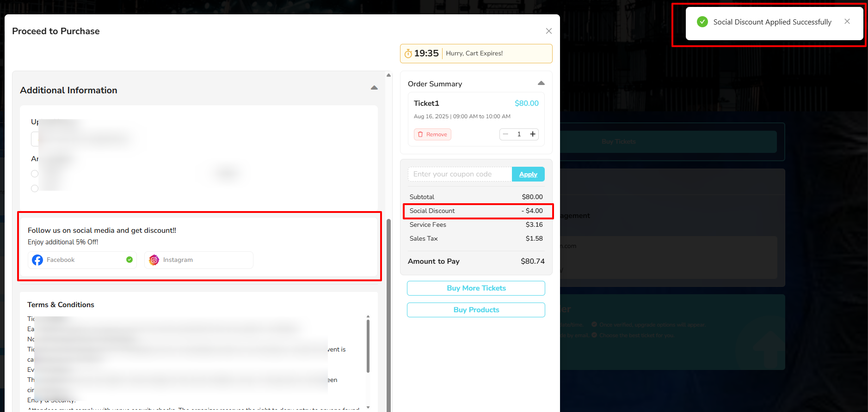
Task: Close the Proceed to Purchase dialog
Action: [x=549, y=31]
